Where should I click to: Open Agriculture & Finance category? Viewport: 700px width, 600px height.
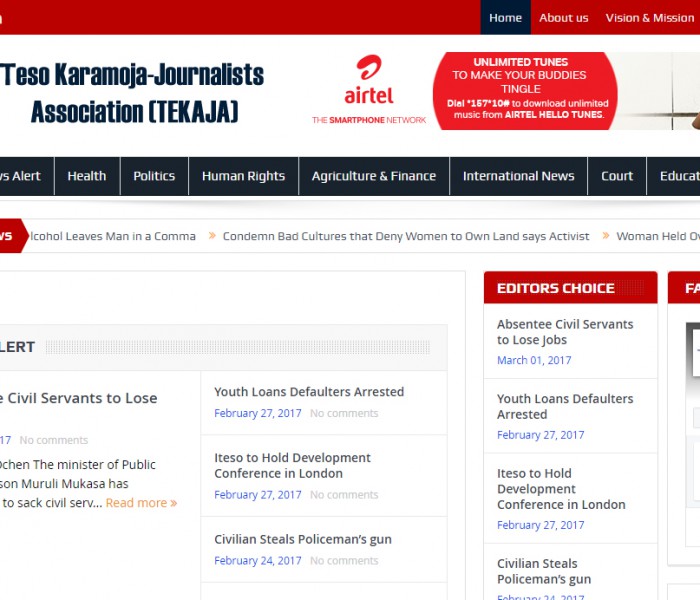pyautogui.click(x=374, y=176)
